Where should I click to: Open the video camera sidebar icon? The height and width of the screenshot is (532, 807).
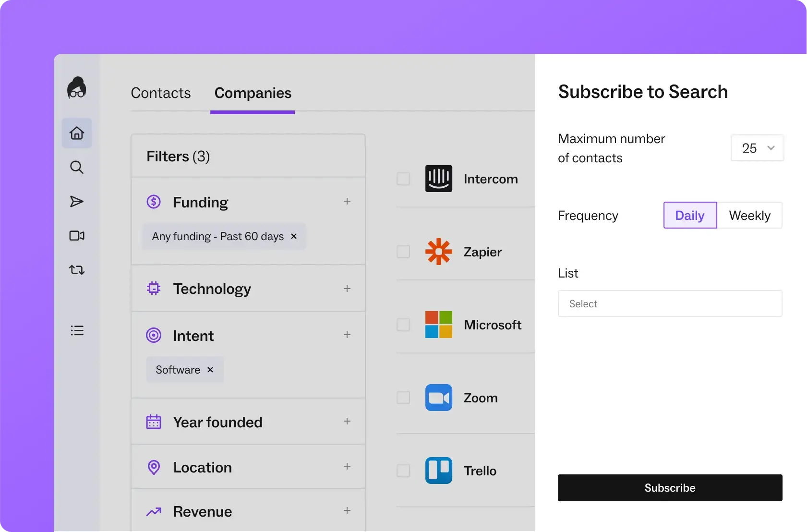pos(77,236)
